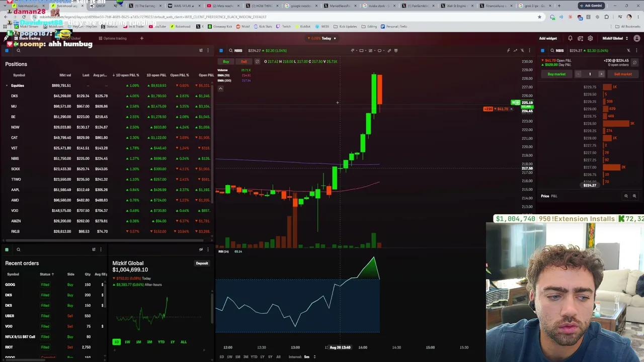The width and height of the screenshot is (644, 362).
Task: Select the 1M chart range at bottom
Action: click(x=237, y=357)
